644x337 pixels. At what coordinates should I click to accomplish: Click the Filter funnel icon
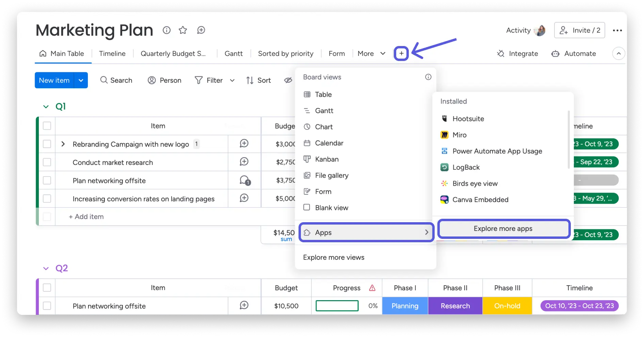(198, 80)
